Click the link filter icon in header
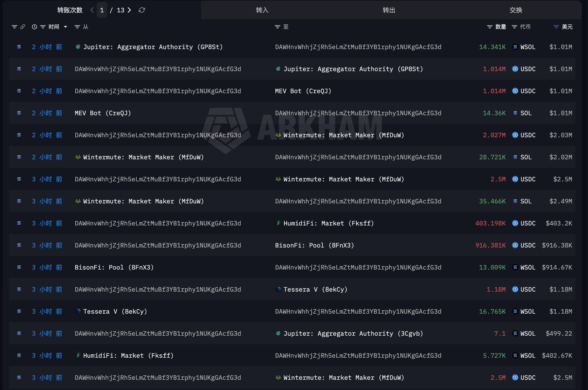588x390 pixels. tap(23, 27)
